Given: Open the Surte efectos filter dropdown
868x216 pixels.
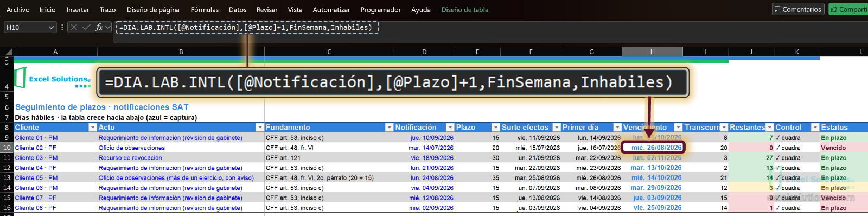Looking at the screenshot, I should (x=556, y=128).
